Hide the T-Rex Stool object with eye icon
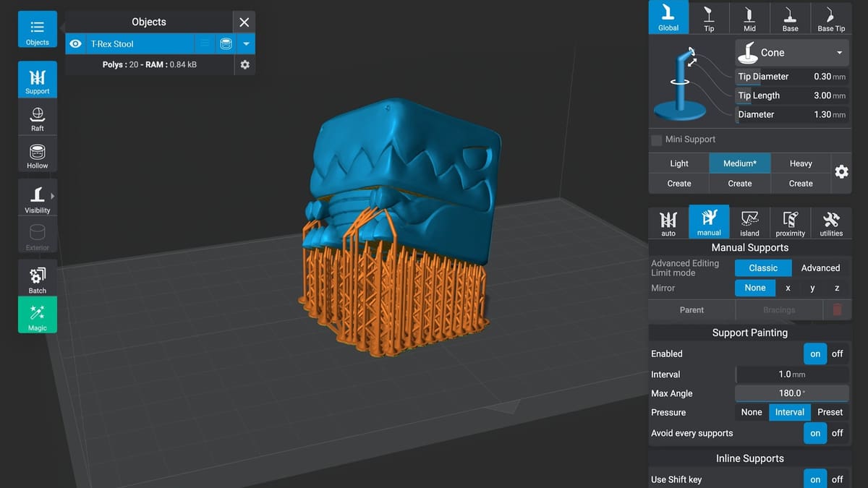The height and width of the screenshot is (488, 868). click(75, 44)
